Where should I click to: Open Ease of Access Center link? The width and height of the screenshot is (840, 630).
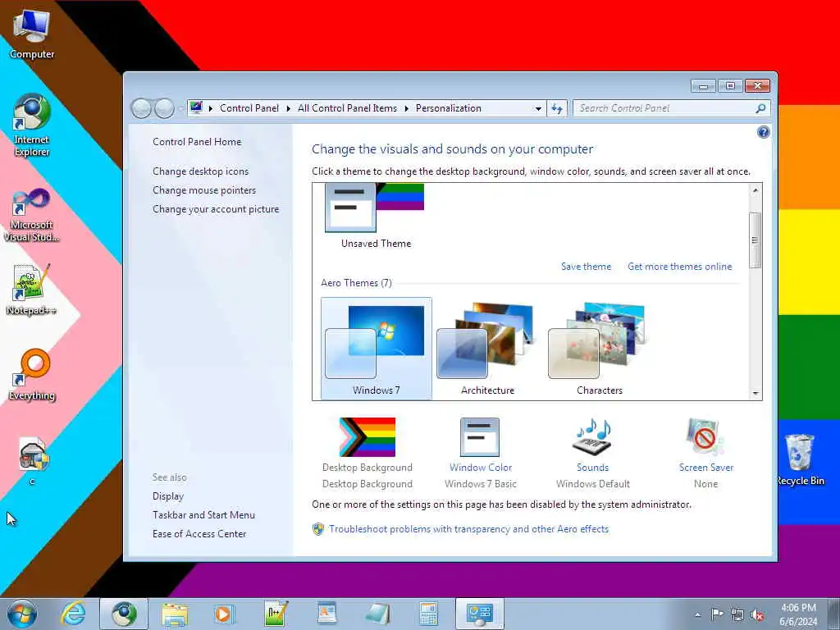tap(199, 533)
